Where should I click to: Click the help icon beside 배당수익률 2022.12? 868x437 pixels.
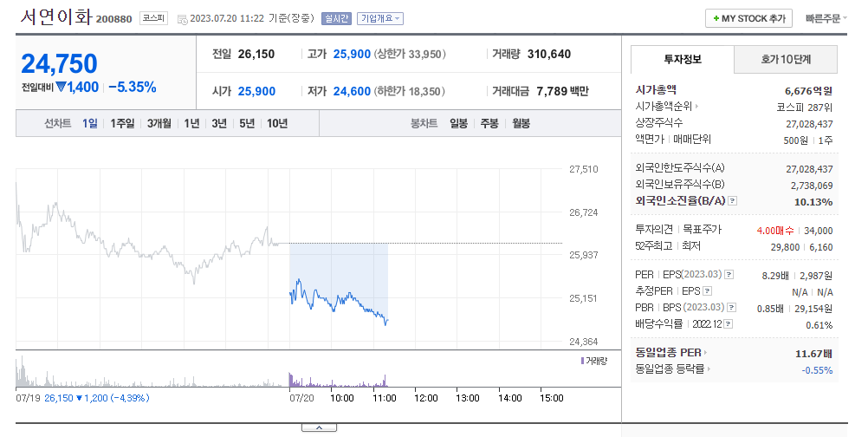tap(729, 324)
